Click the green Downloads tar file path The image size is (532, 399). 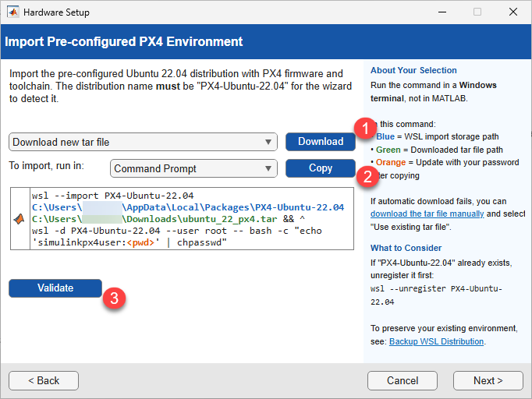coord(154,219)
